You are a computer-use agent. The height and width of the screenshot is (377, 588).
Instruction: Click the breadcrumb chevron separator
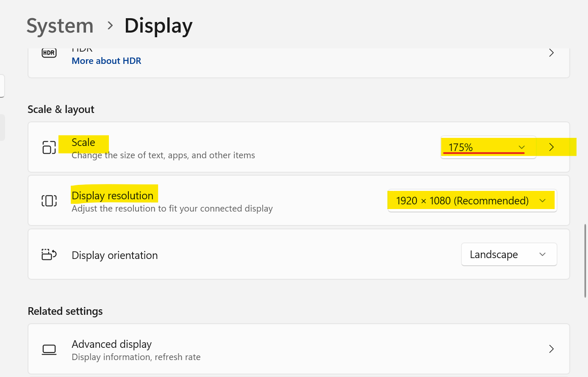[109, 26]
